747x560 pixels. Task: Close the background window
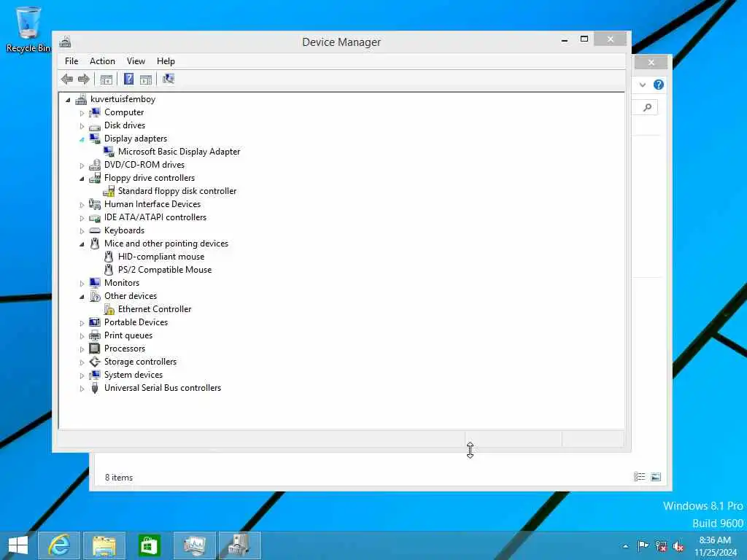coord(651,63)
